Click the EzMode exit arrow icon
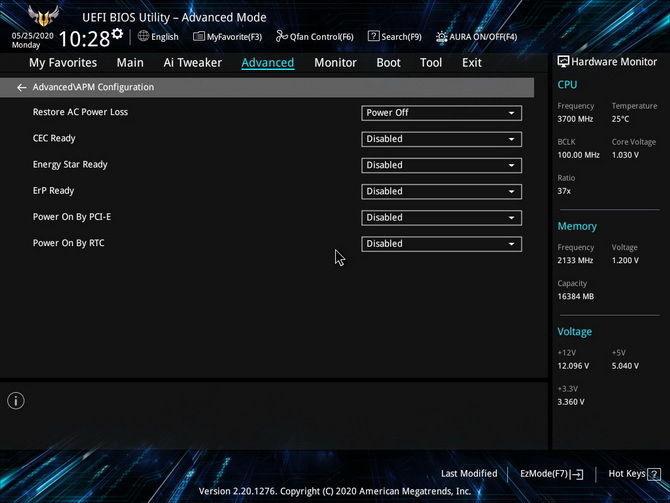 click(x=577, y=474)
